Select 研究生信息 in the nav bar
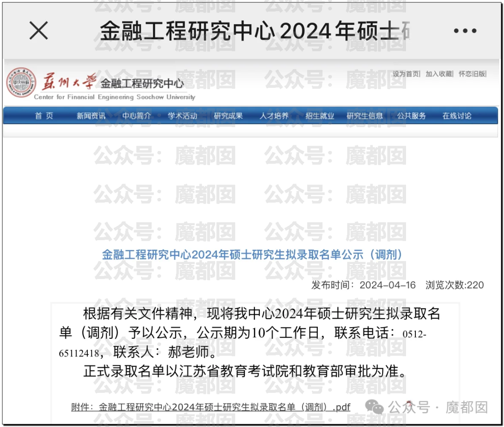The image size is (504, 427). [364, 116]
